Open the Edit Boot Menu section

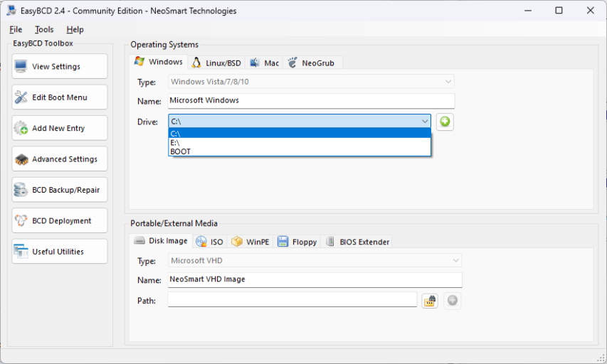[x=60, y=97]
